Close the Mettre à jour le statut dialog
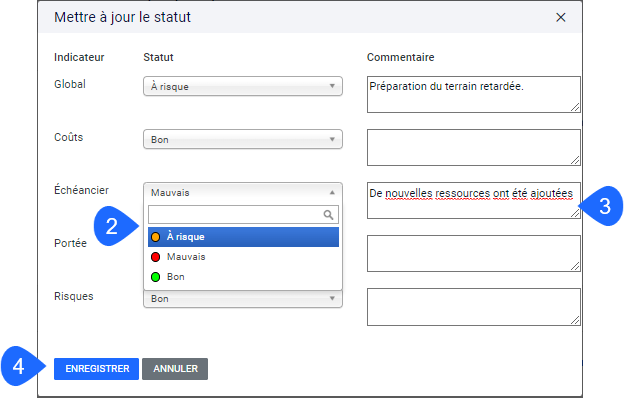 coord(560,18)
